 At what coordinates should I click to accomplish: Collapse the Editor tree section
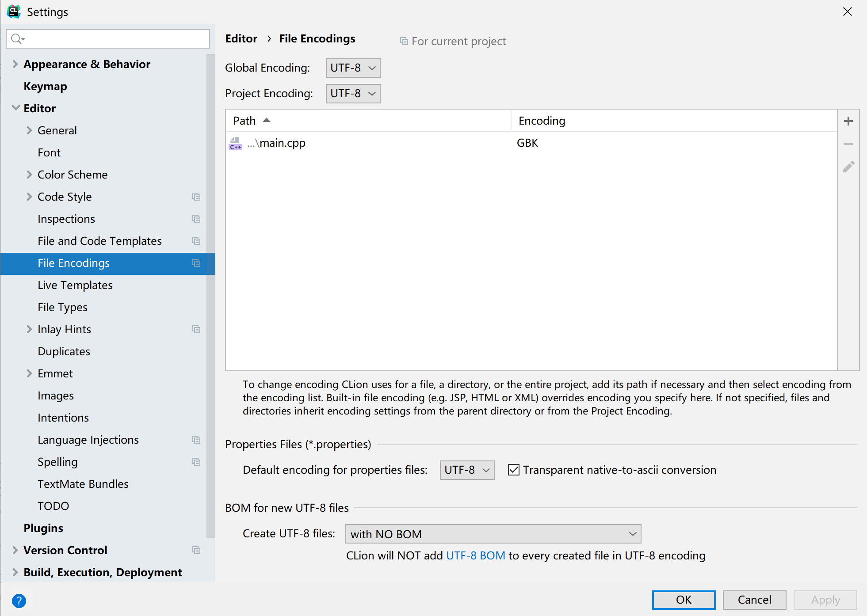16,108
